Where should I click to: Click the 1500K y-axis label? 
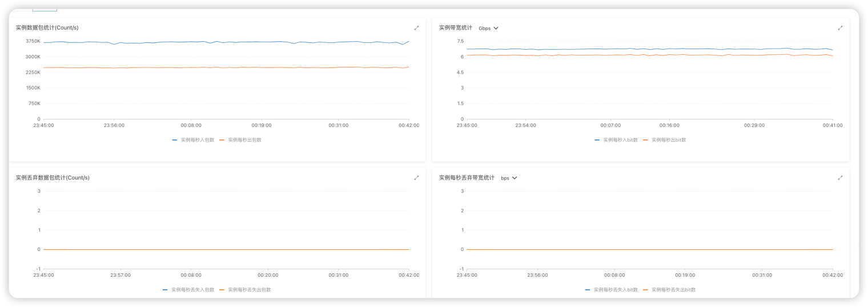pos(33,88)
